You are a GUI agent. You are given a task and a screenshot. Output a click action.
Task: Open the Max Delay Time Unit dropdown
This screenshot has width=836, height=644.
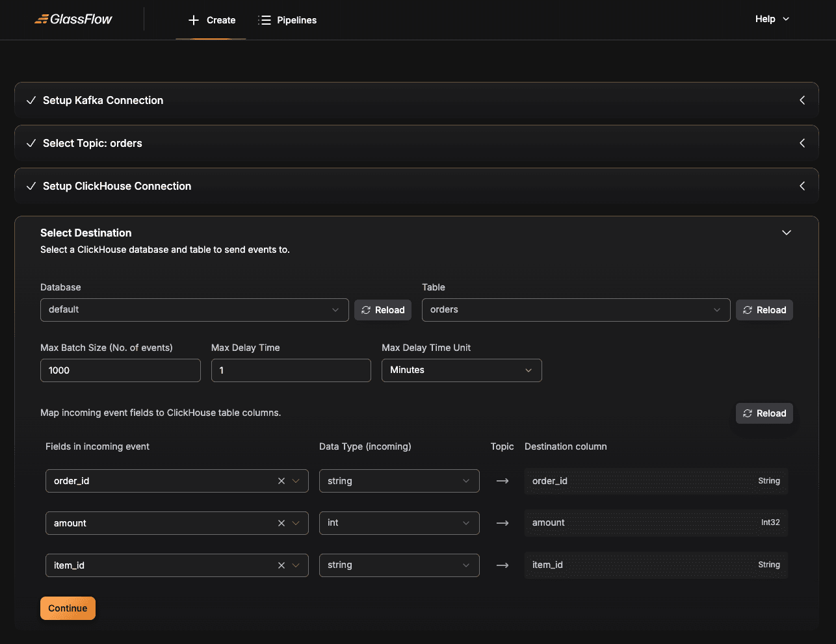click(462, 370)
